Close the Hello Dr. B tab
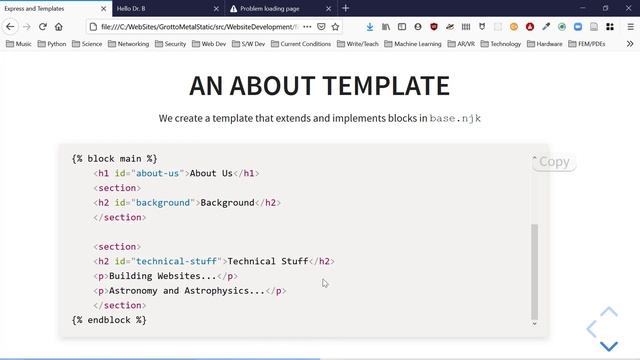The height and width of the screenshot is (360, 640). 216,9
